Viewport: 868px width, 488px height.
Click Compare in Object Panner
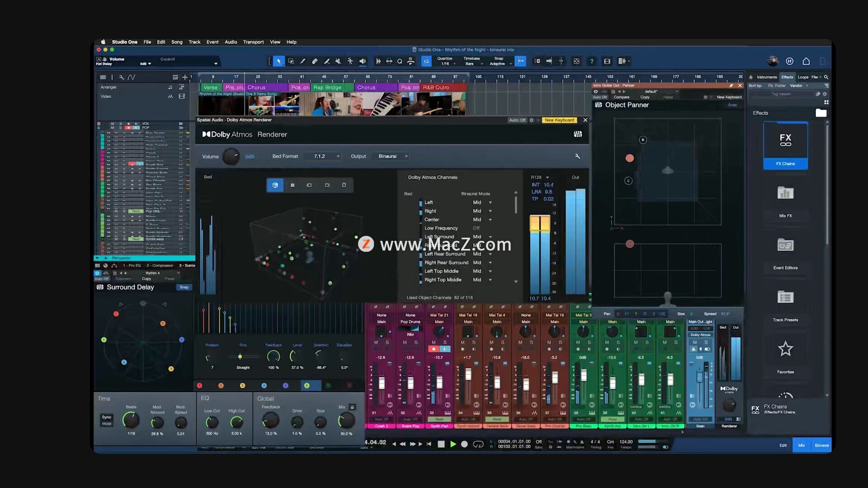pos(621,97)
